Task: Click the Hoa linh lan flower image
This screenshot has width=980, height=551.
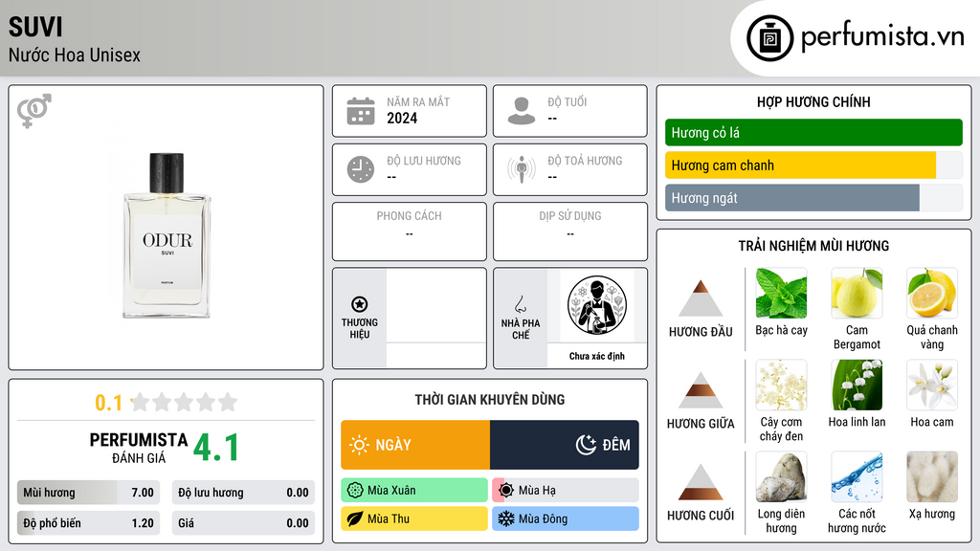Action: coord(857,385)
